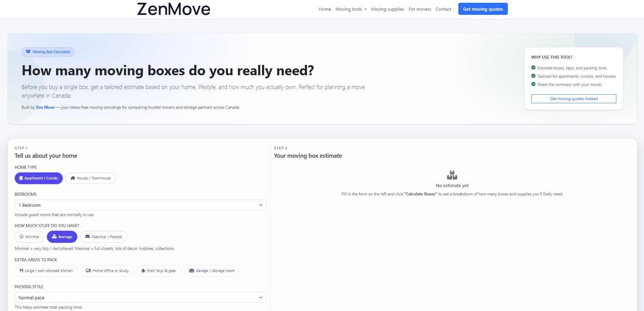Expand the Moving tools menu

351,9
